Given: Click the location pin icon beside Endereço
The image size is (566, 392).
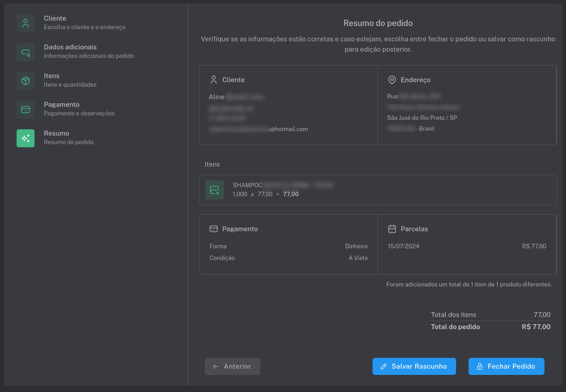Looking at the screenshot, I should (x=392, y=80).
